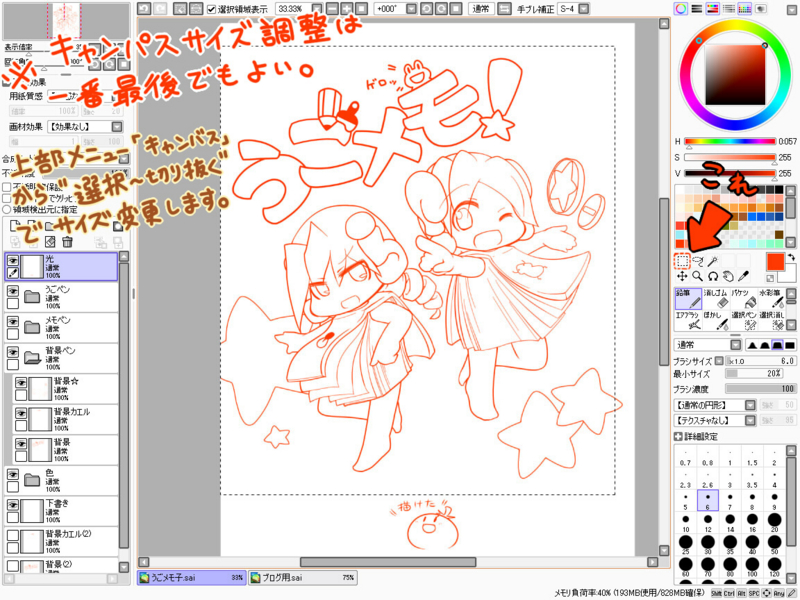This screenshot has width=800, height=600.
Task: Select the magic wand selection tool
Action: 711,260
